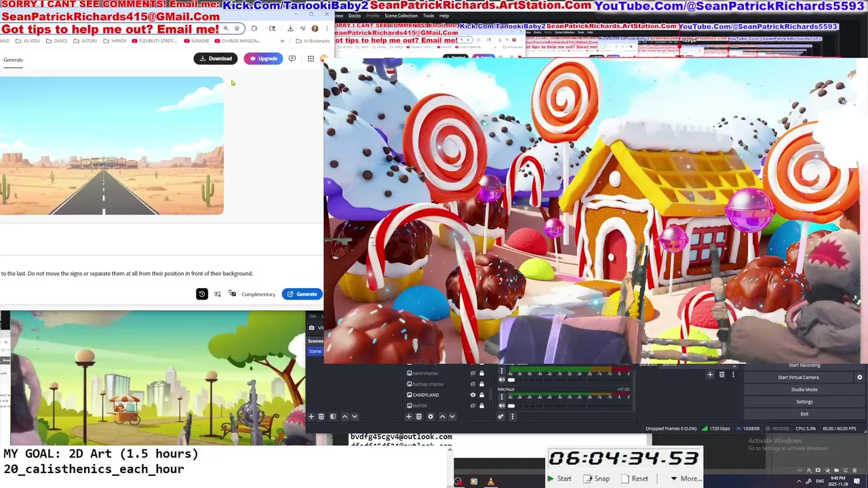Click OBS Settings button
The image size is (868, 488).
click(x=804, y=401)
